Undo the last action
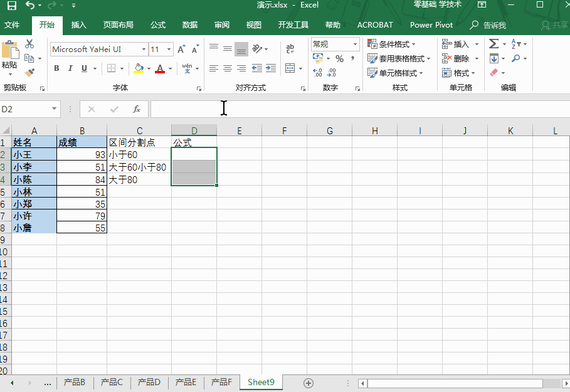 pyautogui.click(x=30, y=6)
